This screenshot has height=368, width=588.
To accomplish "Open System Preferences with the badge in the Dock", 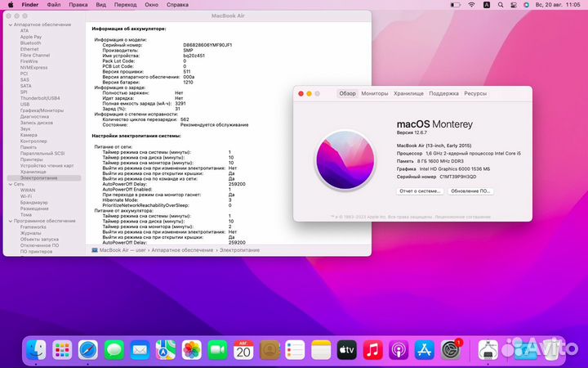I will [x=451, y=350].
